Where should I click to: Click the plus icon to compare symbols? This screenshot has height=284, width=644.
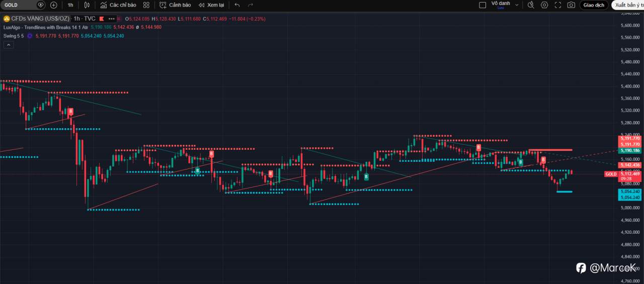54,5
